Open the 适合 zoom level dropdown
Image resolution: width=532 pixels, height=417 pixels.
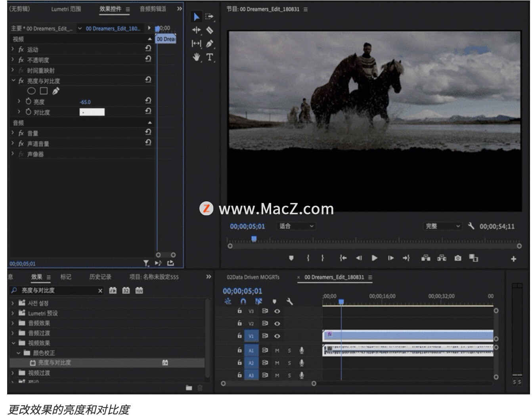pos(296,226)
